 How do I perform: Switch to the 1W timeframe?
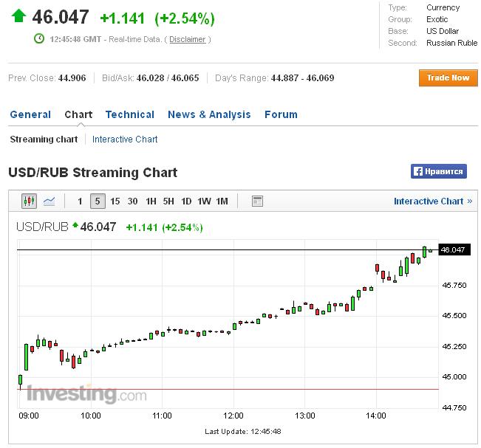(204, 201)
